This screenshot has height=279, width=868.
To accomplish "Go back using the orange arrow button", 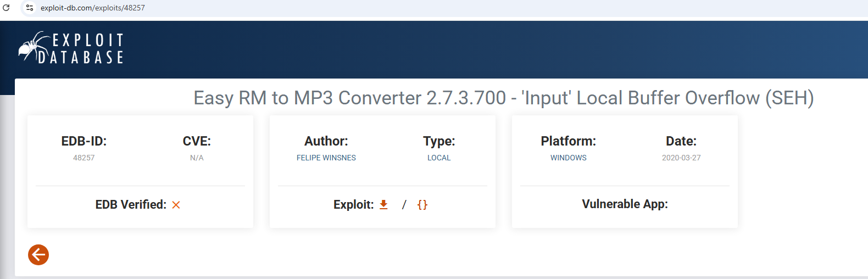I will click(x=38, y=255).
